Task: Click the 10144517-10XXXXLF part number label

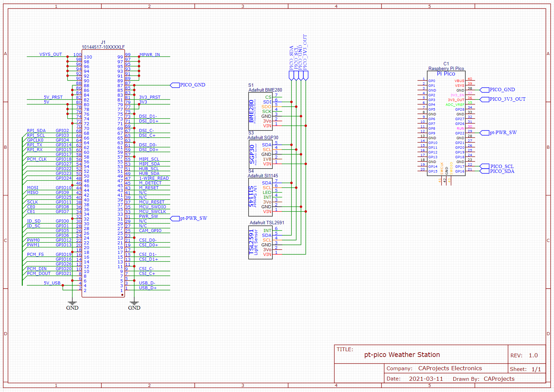Action: click(103, 47)
